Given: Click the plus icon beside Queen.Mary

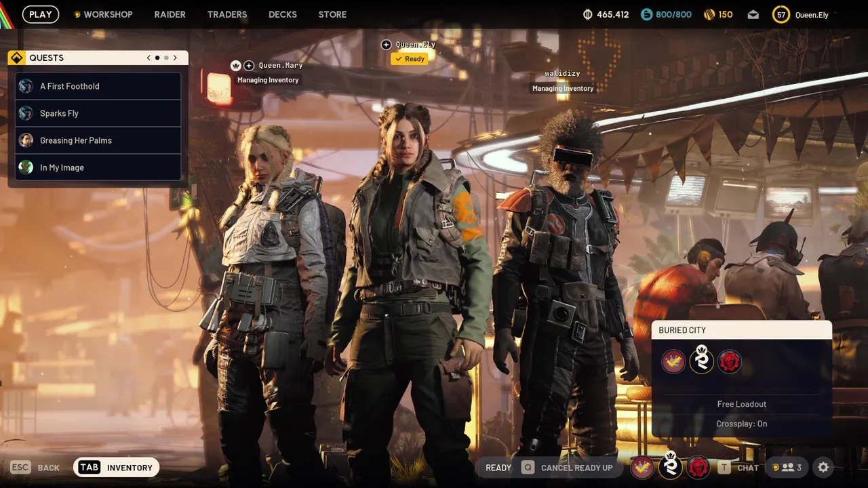Looking at the screenshot, I should (x=249, y=65).
